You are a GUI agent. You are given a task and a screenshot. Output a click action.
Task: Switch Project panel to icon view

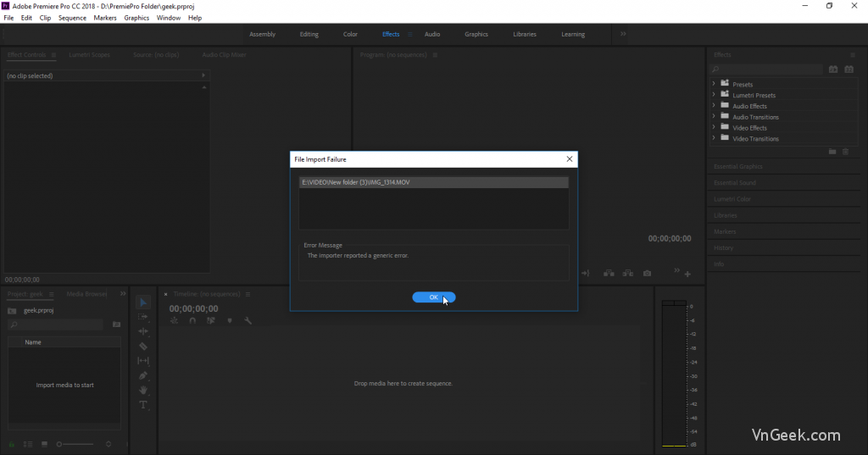coord(44,444)
